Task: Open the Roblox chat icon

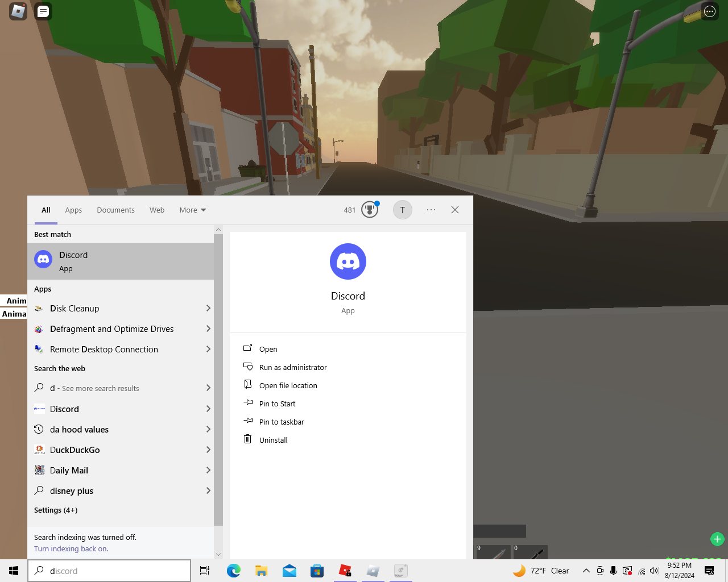Action: point(43,11)
